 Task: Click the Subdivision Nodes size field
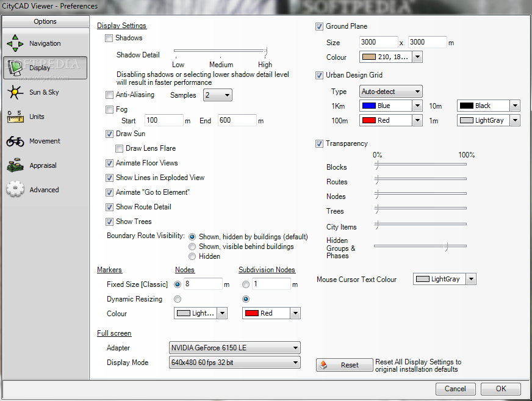coord(271,284)
